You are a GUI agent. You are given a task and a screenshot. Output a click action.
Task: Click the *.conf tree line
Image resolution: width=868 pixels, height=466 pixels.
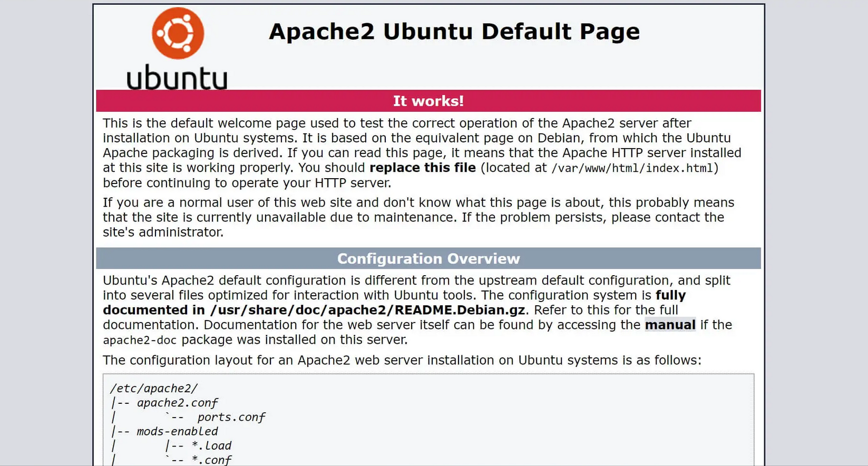click(171, 460)
